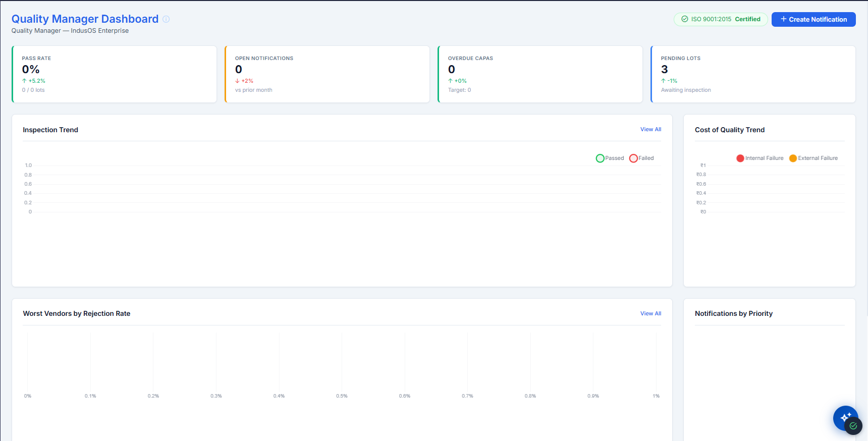
Task: Click the 1.0 axis label in Inspection Trend
Action: coord(28,166)
